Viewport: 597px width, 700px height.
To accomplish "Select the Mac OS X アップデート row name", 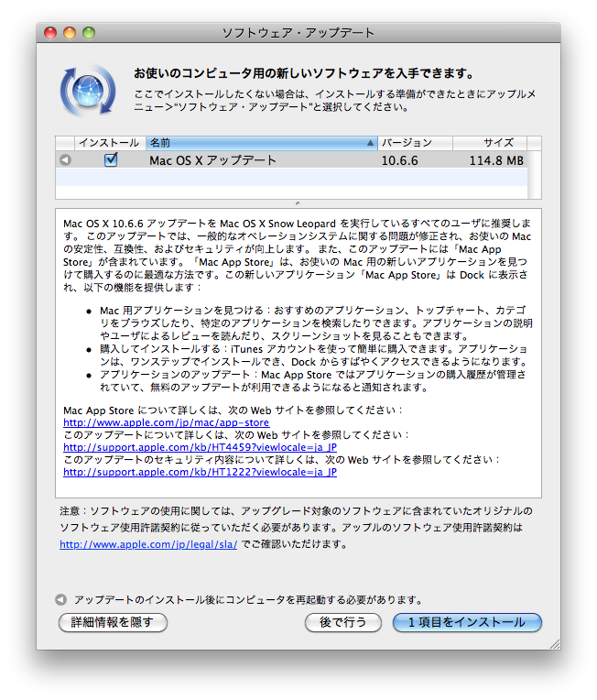I will pyautogui.click(x=212, y=160).
